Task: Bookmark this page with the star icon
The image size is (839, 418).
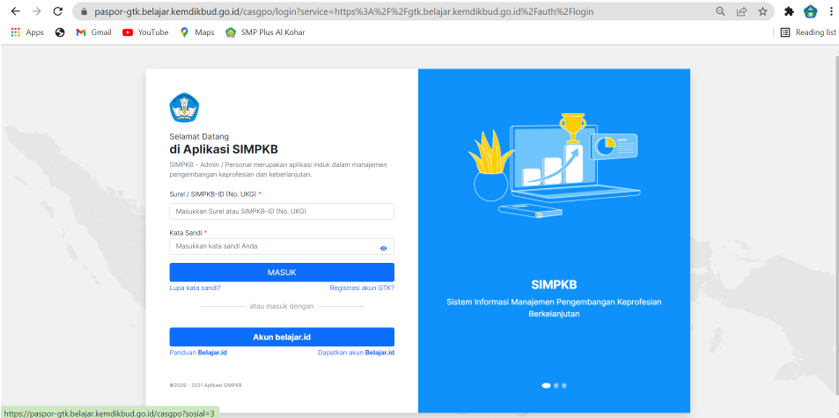Action: [763, 12]
